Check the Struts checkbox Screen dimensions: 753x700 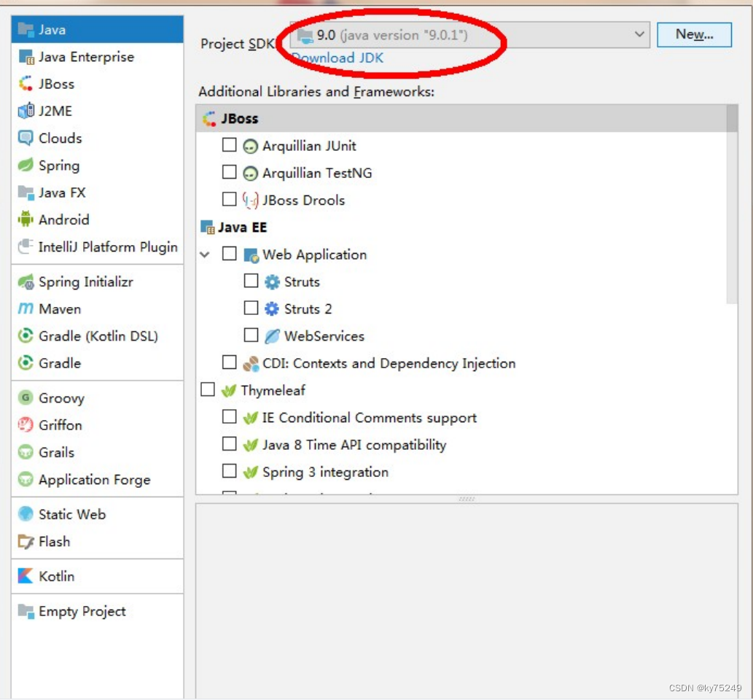(x=251, y=281)
